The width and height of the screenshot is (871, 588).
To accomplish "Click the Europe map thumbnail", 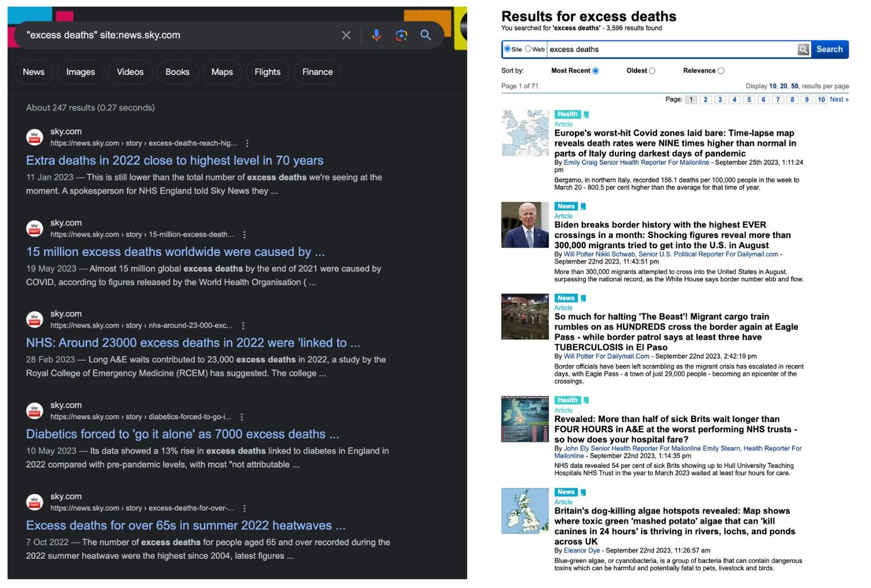I will (525, 133).
